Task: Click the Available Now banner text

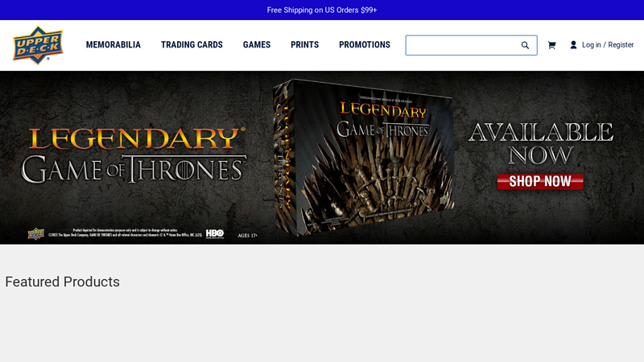Action: (x=540, y=143)
